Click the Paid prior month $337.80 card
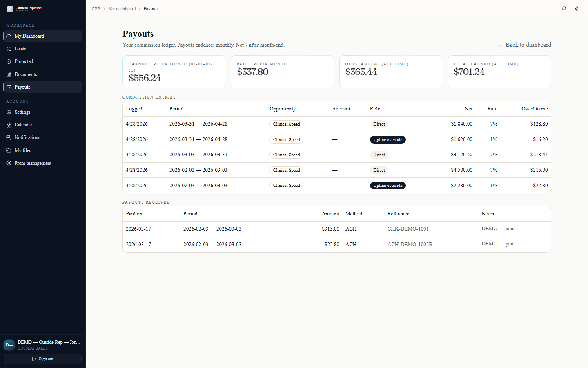The height and width of the screenshot is (368, 588). (283, 72)
